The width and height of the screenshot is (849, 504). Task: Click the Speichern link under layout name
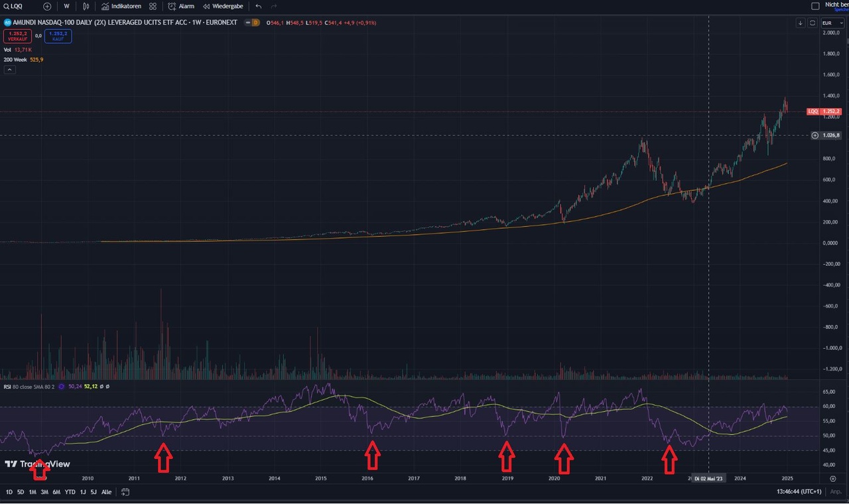840,9
